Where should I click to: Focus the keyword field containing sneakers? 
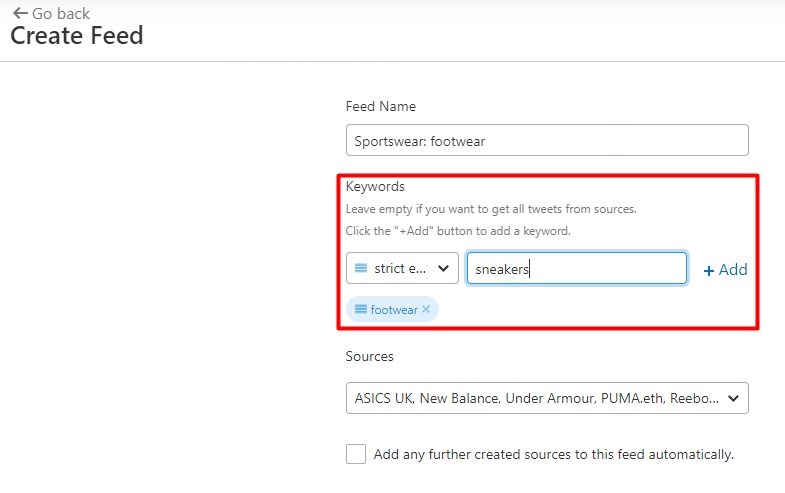click(x=576, y=268)
